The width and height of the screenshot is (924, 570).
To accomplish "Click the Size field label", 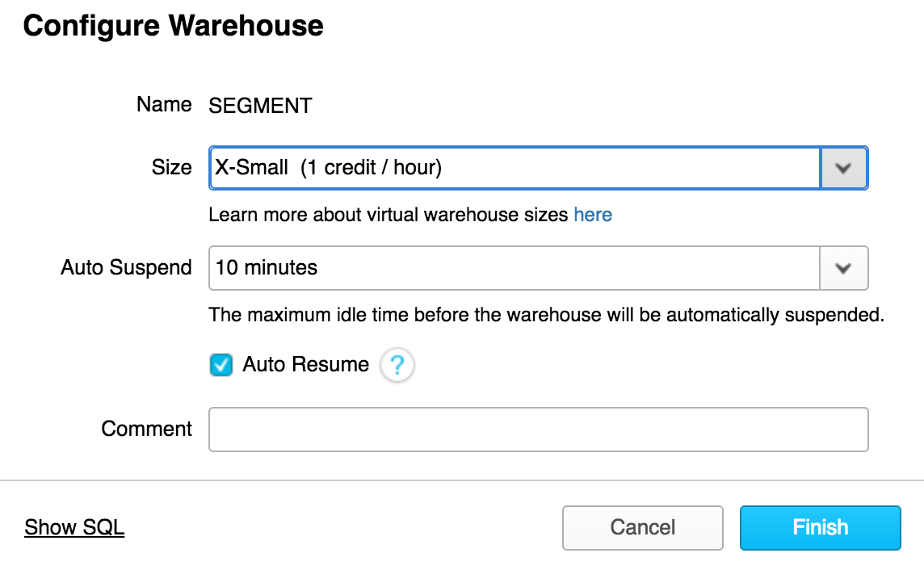I will (x=171, y=168).
